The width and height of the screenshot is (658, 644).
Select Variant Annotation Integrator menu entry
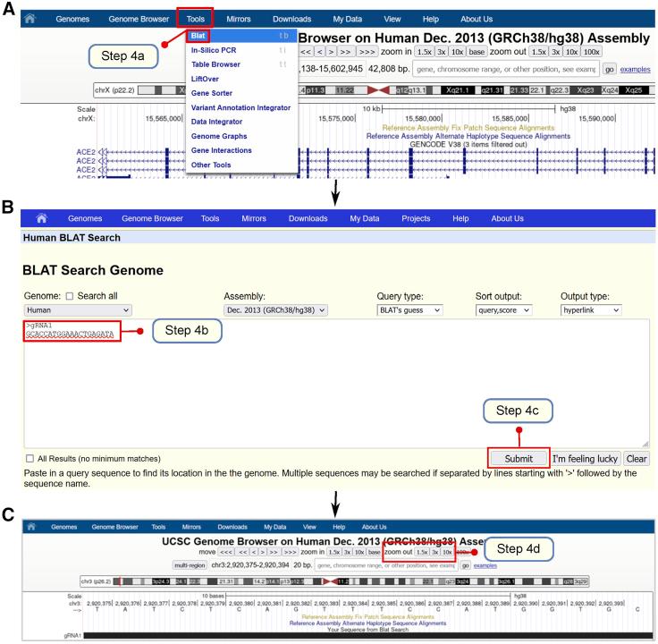[x=240, y=107]
